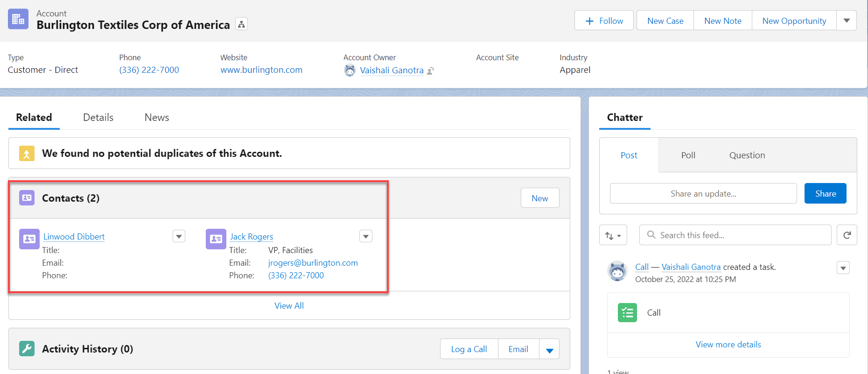Click the Activity History (0) heading
This screenshot has height=374, width=868.
click(x=87, y=349)
